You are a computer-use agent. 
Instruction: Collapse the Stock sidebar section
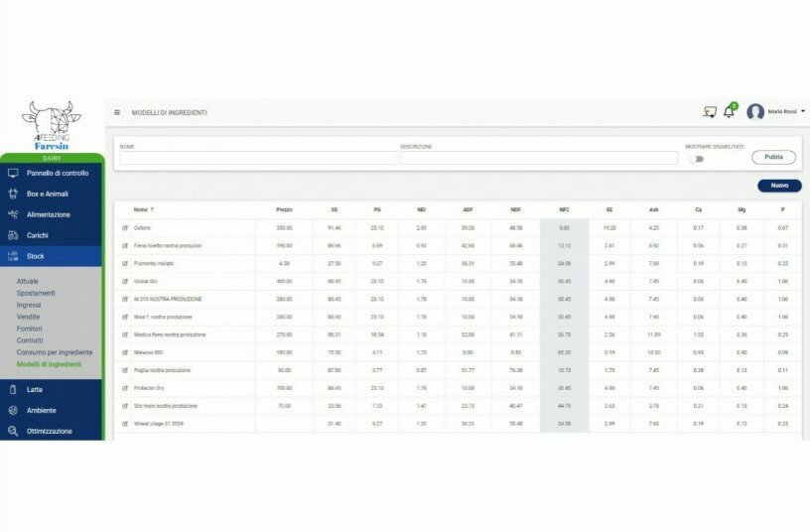coord(52,257)
